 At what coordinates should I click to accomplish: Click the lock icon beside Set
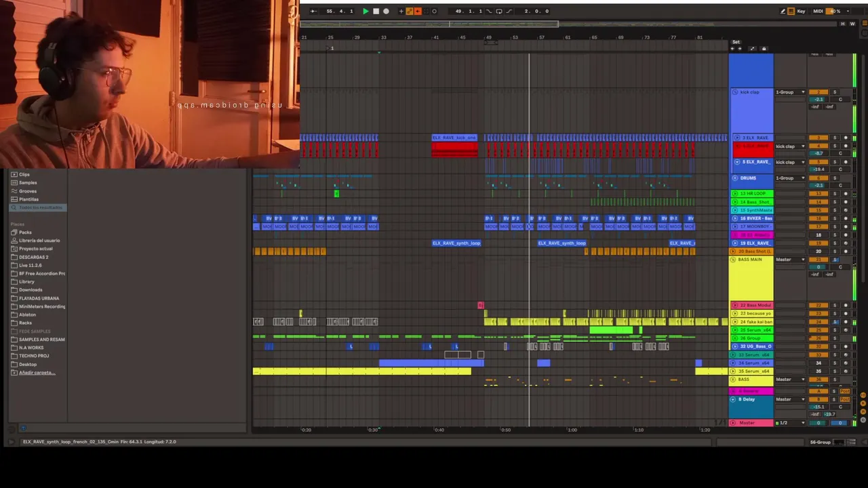click(x=764, y=49)
